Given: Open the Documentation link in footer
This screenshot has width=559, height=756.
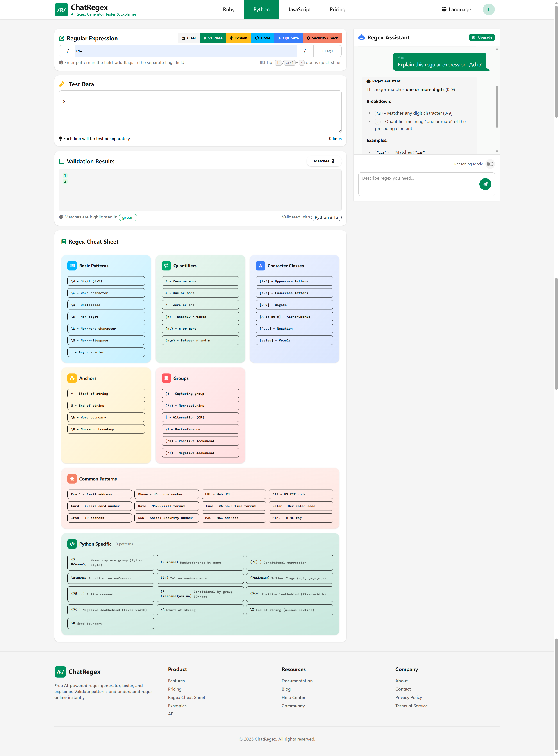Looking at the screenshot, I should click(x=297, y=681).
